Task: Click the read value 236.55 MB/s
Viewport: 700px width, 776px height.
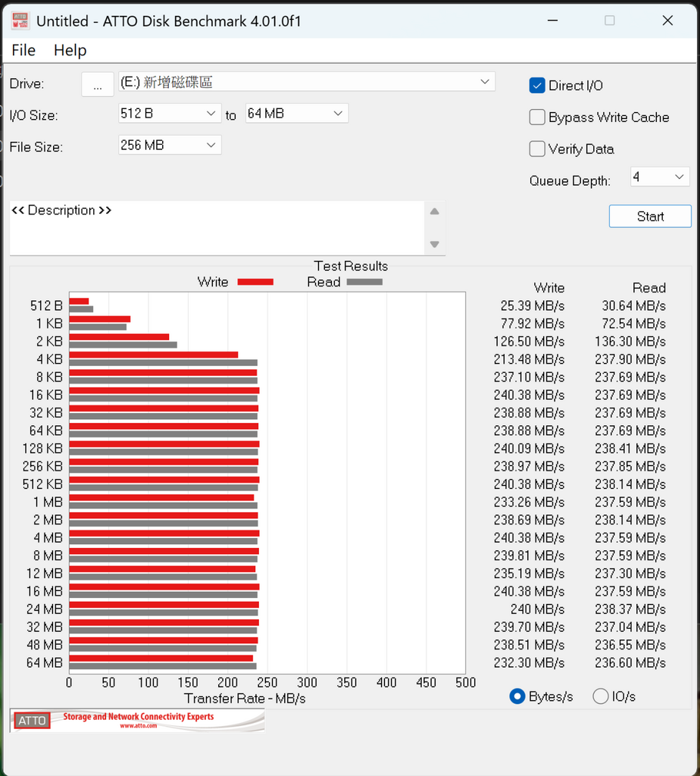Action: 630,645
